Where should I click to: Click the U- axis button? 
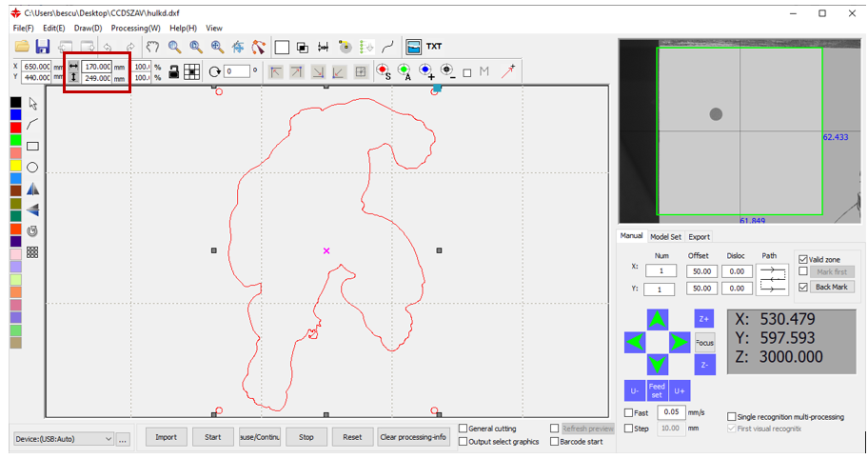pos(635,390)
